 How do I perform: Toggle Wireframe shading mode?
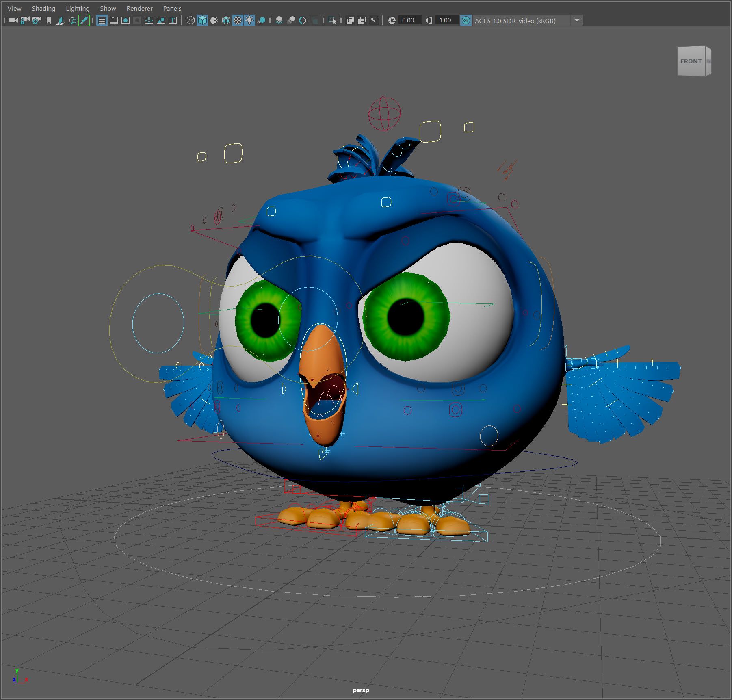click(x=190, y=20)
